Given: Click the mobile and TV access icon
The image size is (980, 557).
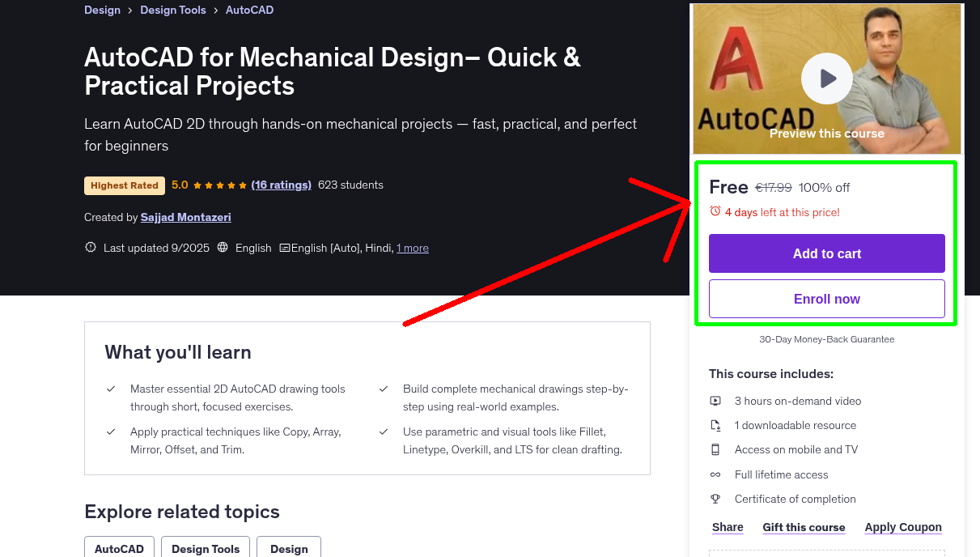Looking at the screenshot, I should [715, 449].
